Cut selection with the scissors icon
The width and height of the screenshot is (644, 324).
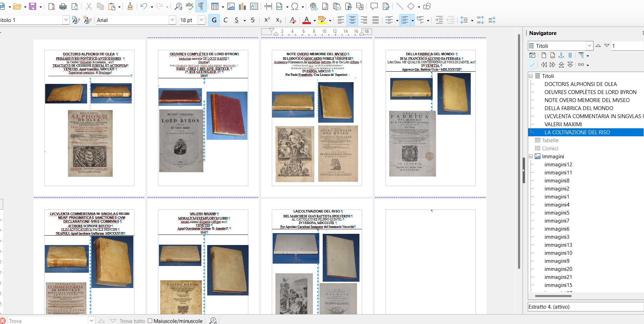click(x=89, y=6)
